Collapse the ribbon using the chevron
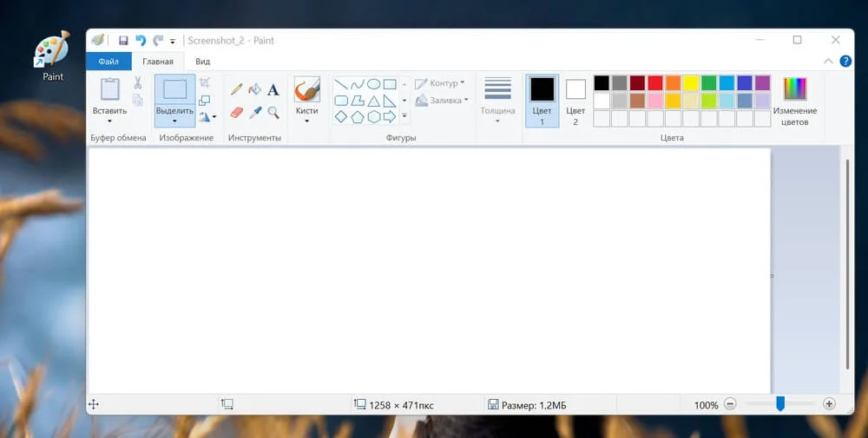The height and width of the screenshot is (438, 868). pos(828,62)
